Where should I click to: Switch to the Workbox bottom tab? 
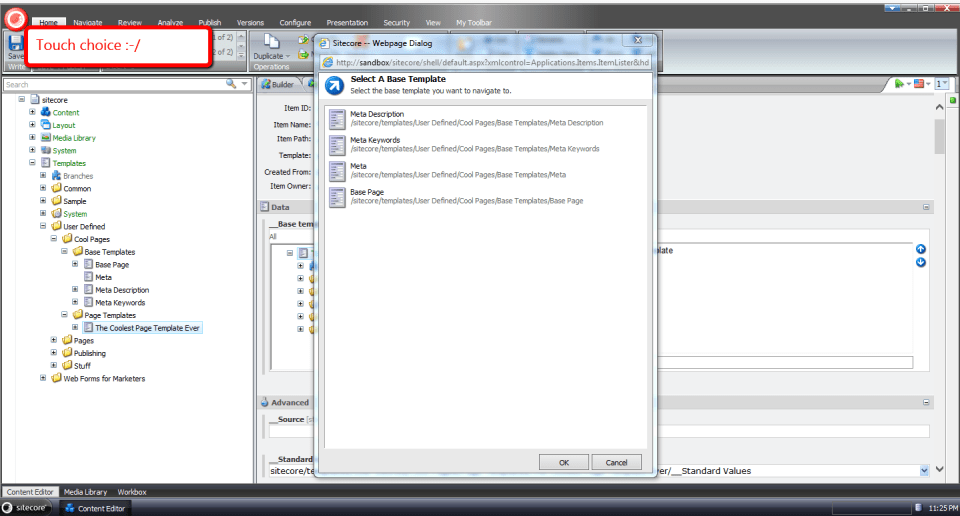132,492
